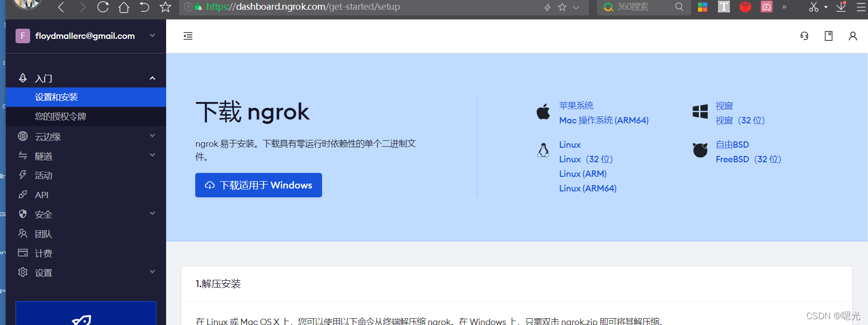The width and height of the screenshot is (868, 325).
Task: Open the 计费 sidebar item
Action: coord(86,253)
